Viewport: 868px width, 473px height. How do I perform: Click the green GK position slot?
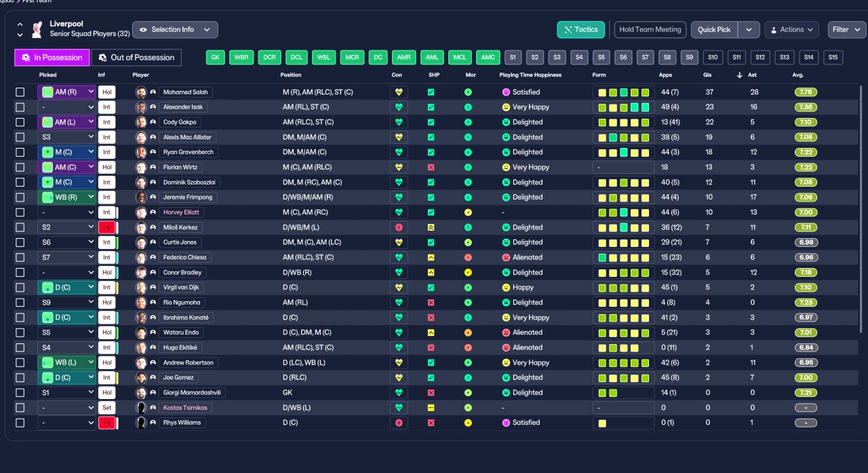click(215, 58)
